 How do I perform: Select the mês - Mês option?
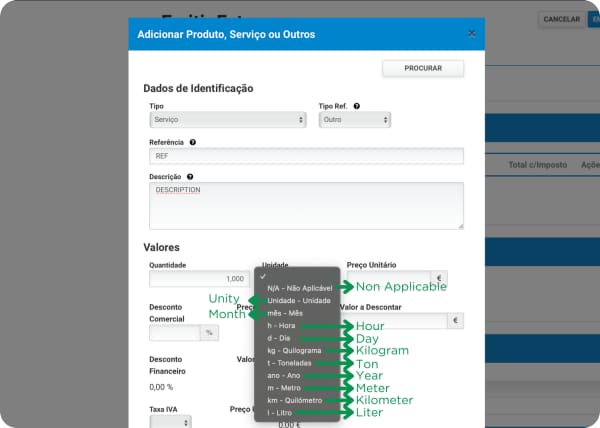[297, 313]
